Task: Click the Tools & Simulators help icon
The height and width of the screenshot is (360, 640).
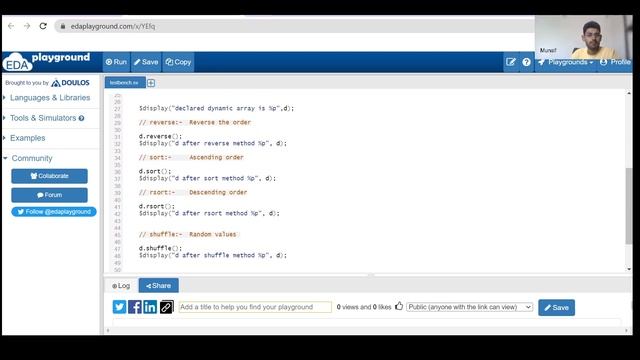Action: [x=82, y=118]
